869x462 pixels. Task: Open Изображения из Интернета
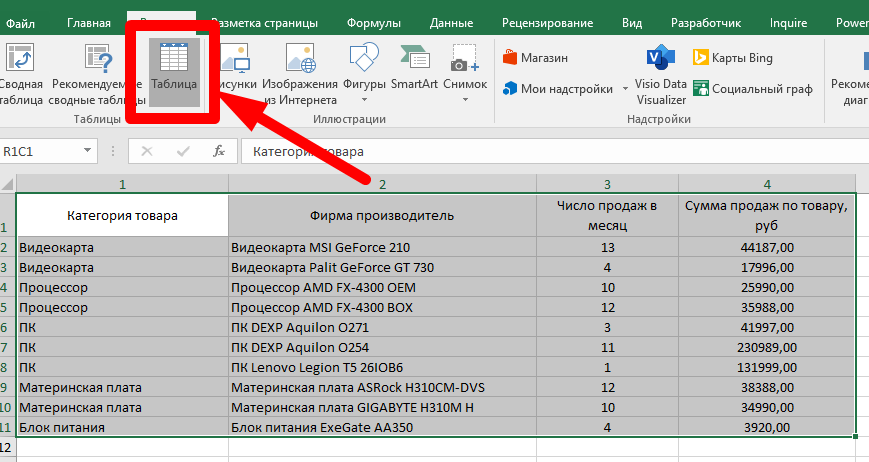coord(300,73)
